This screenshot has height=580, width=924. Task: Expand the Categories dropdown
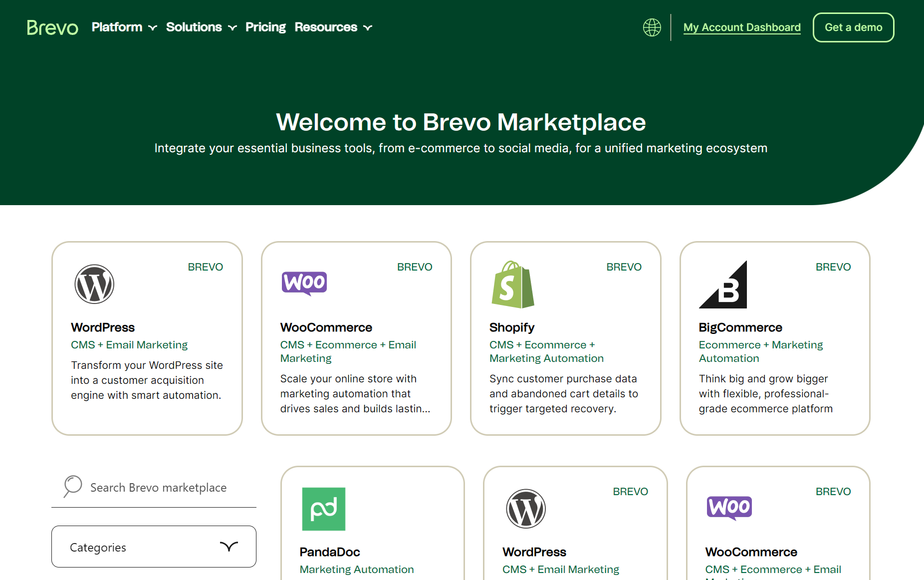(153, 547)
